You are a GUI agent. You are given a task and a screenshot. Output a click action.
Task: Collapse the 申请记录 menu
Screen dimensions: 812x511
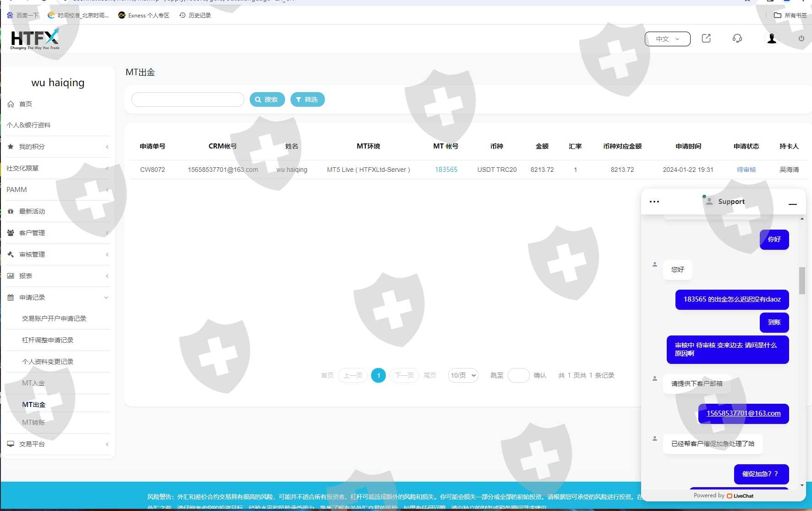pyautogui.click(x=58, y=297)
